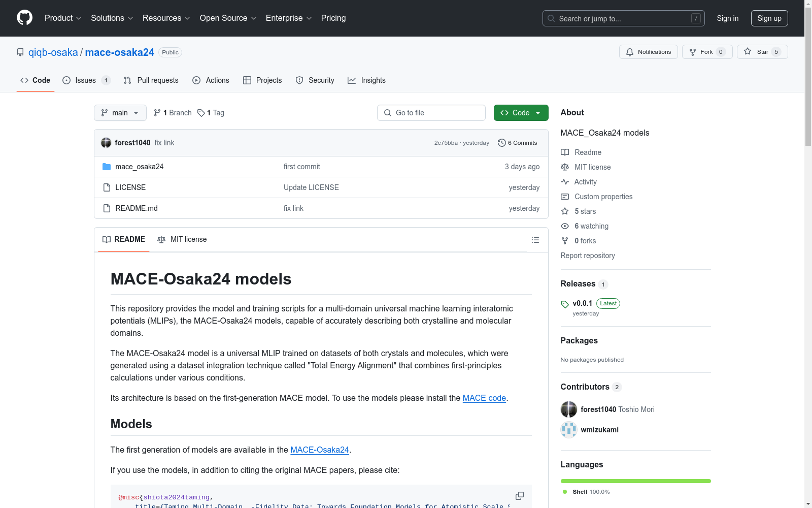Open the mace_osaka24 folder
This screenshot has height=508, width=812.
(x=140, y=167)
